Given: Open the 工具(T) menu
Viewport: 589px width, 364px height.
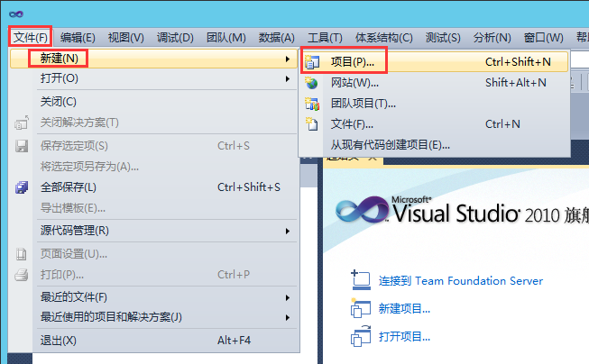Looking at the screenshot, I should click(325, 38).
